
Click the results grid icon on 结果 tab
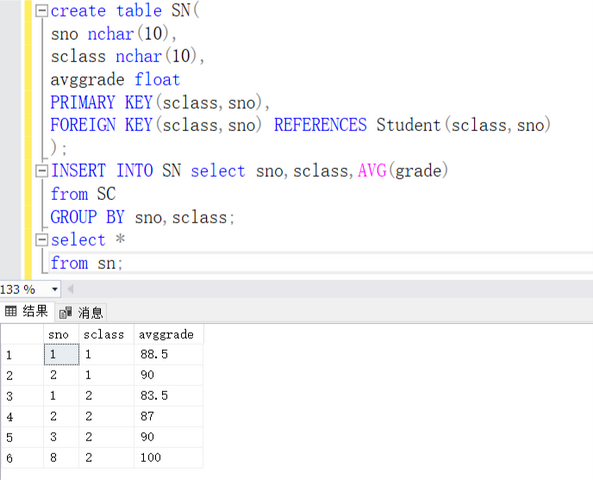tap(11, 311)
